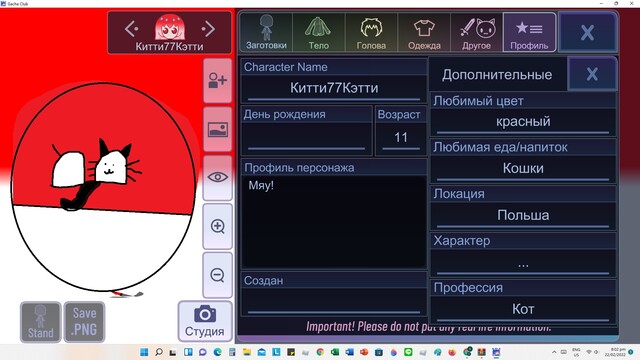The image size is (640, 360).
Task: Open the Другое sword and cat tab
Action: coord(476,32)
